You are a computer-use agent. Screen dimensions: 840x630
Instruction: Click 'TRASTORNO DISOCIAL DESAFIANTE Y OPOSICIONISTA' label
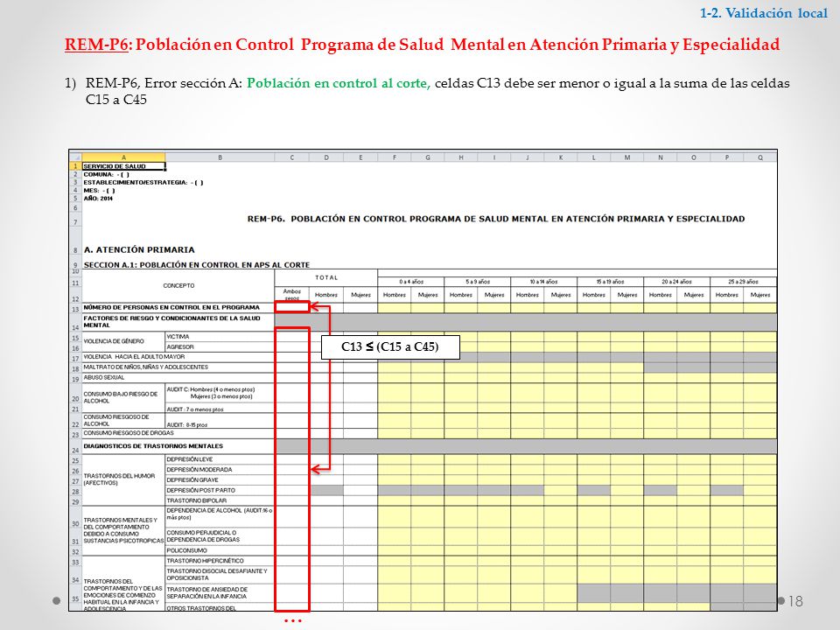click(220, 574)
